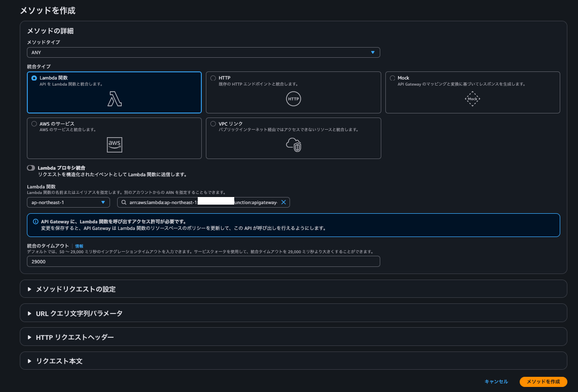
Task: Click the メソッドタイプ label
Action: pyautogui.click(x=44, y=43)
